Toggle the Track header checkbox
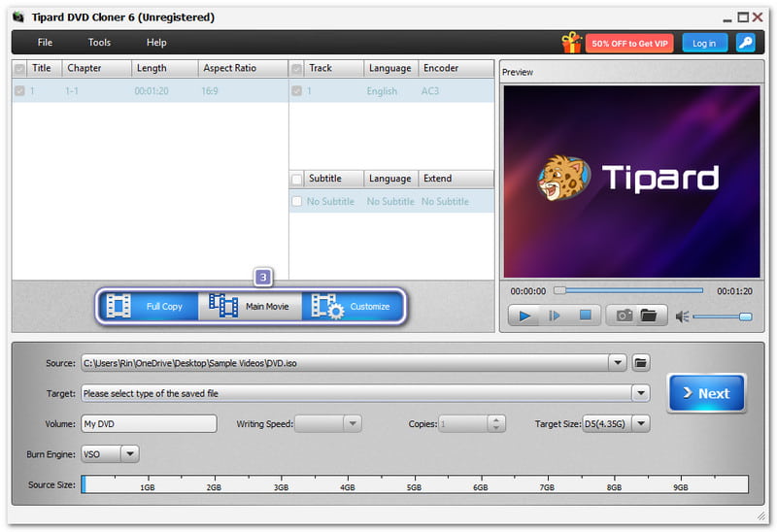The height and width of the screenshot is (532, 777). pyautogui.click(x=297, y=69)
